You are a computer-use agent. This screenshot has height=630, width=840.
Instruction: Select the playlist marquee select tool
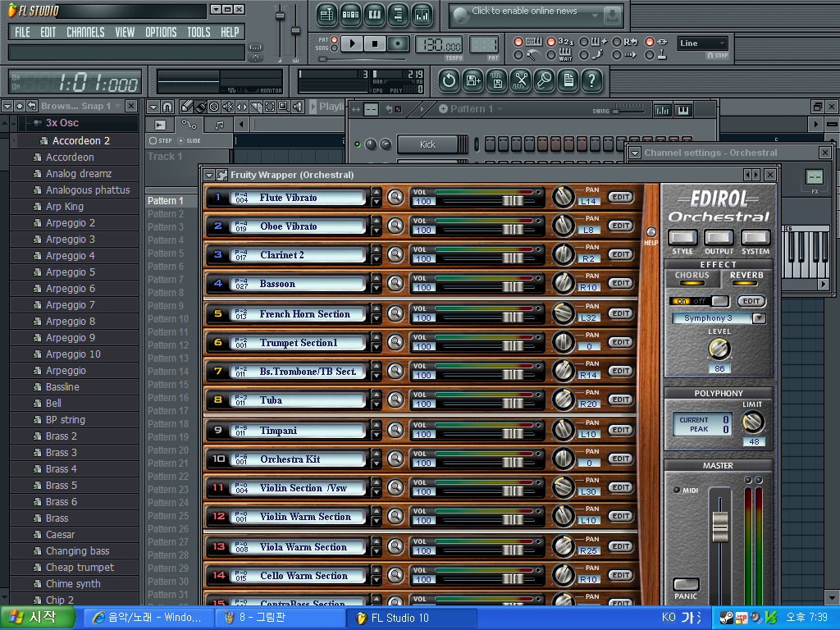point(270,107)
